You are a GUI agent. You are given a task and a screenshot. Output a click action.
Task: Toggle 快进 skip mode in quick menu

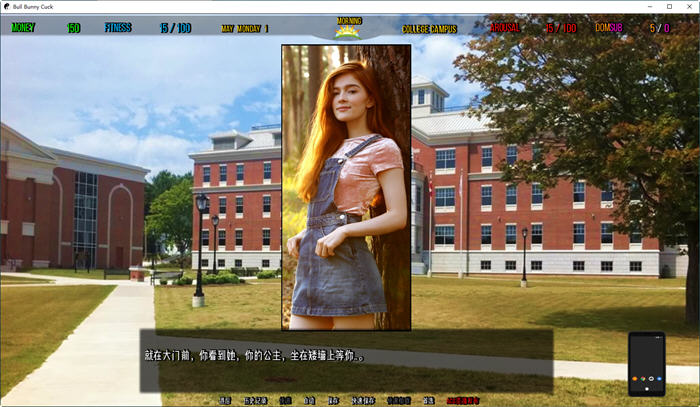pyautogui.click(x=286, y=400)
